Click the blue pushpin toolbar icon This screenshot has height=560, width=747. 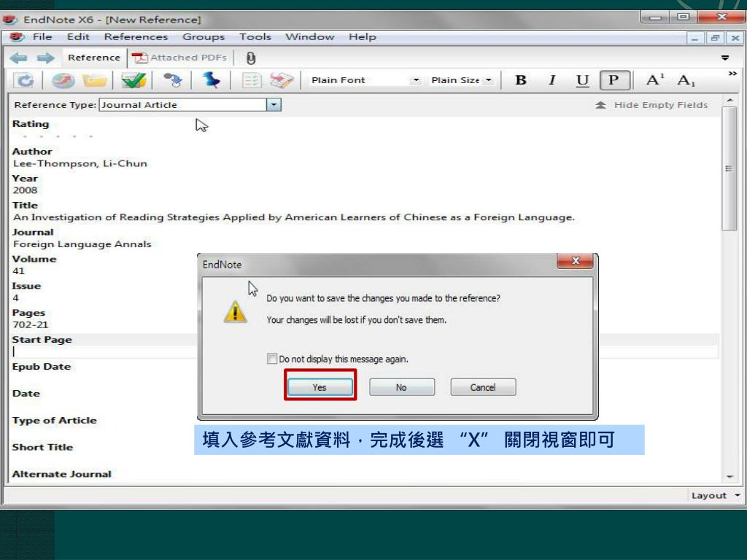point(211,80)
